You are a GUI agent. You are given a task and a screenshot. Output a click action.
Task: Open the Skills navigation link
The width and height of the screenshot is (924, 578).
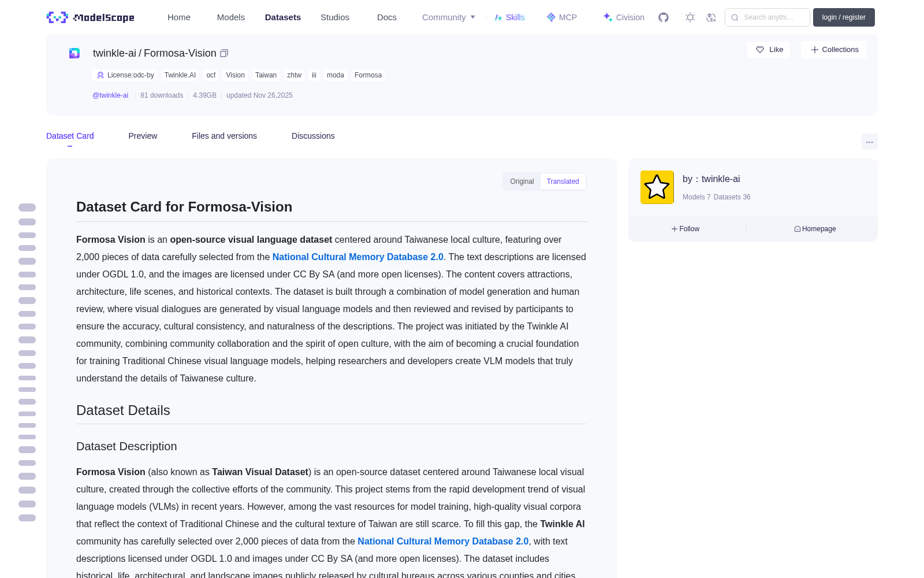click(x=509, y=17)
